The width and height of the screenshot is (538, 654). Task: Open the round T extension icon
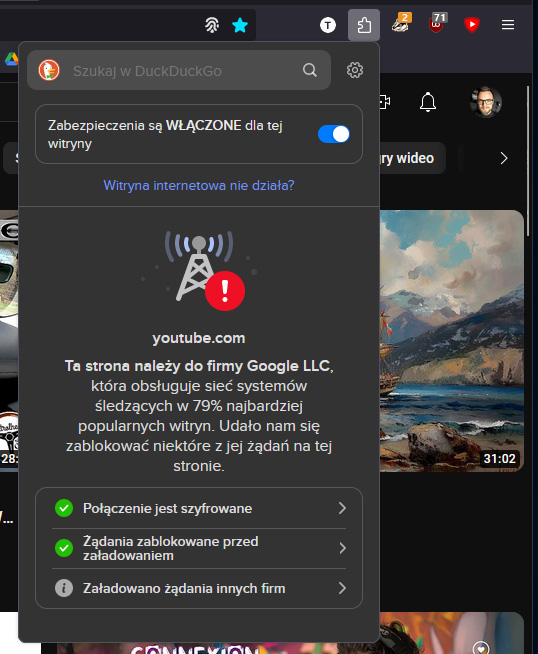[328, 25]
